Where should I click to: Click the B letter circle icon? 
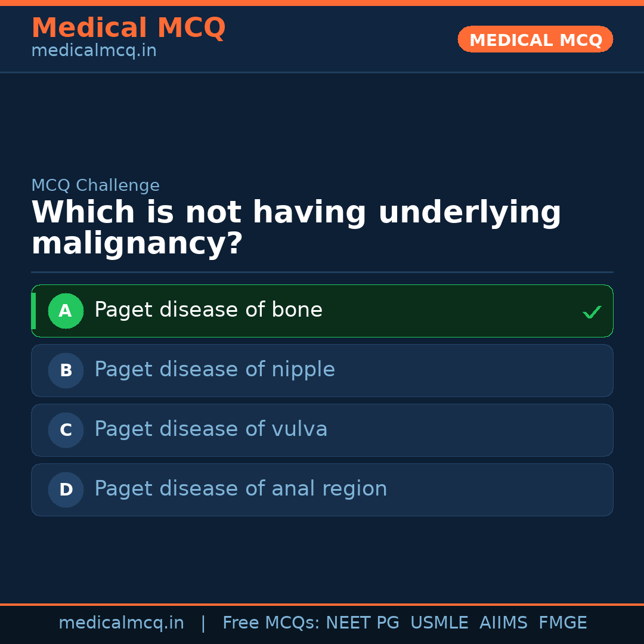click(66, 370)
